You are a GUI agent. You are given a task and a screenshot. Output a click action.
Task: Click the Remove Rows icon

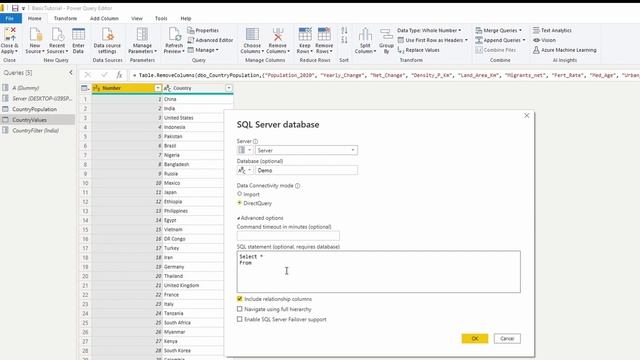pyautogui.click(x=324, y=40)
